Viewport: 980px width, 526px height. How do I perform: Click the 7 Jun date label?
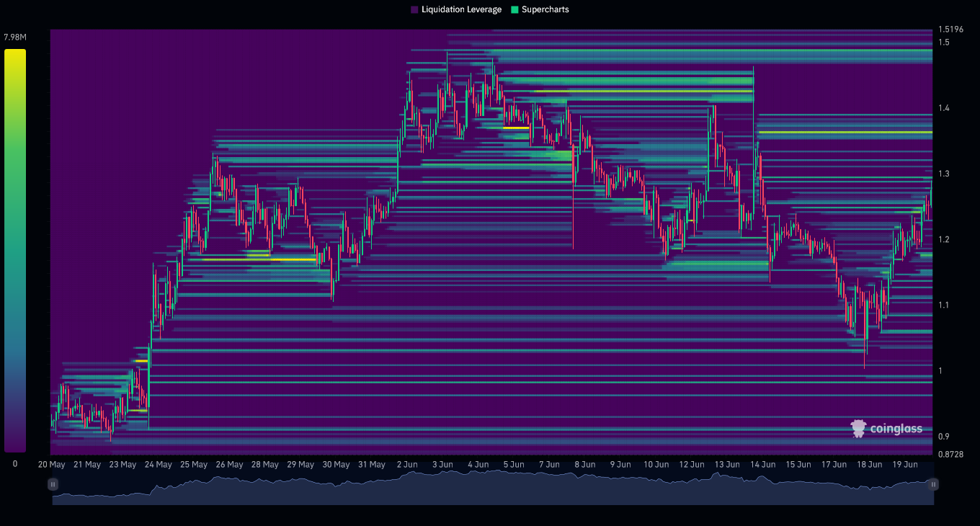pos(549,465)
